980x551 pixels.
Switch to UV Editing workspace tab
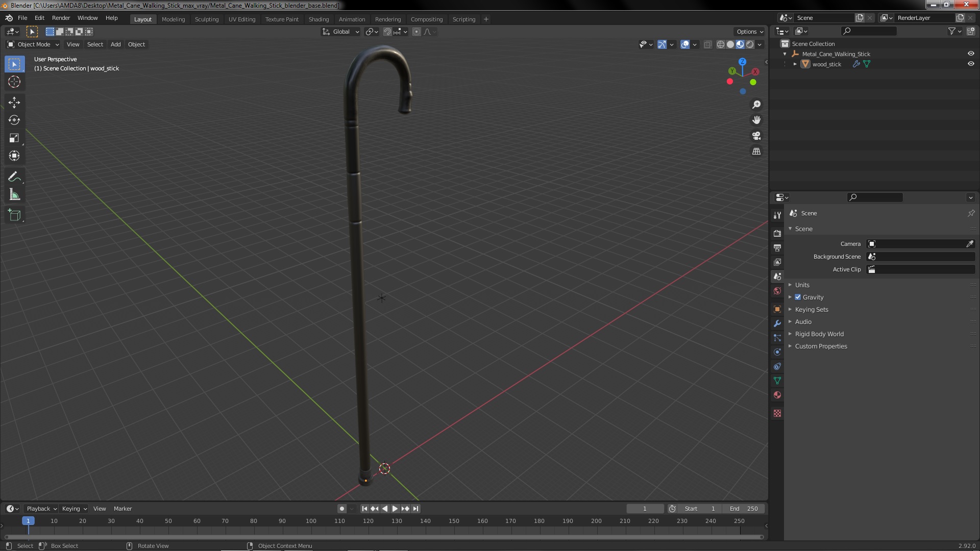coord(241,19)
